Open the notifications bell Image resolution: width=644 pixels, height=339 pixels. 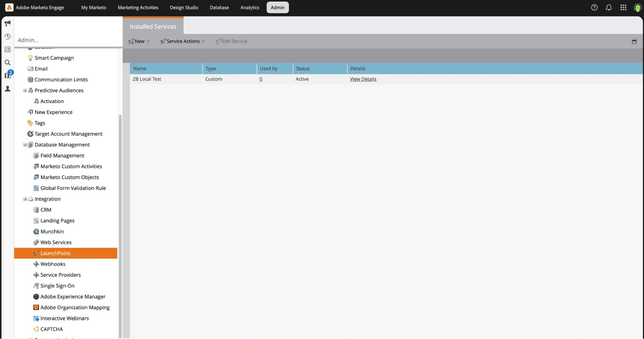coord(609,7)
